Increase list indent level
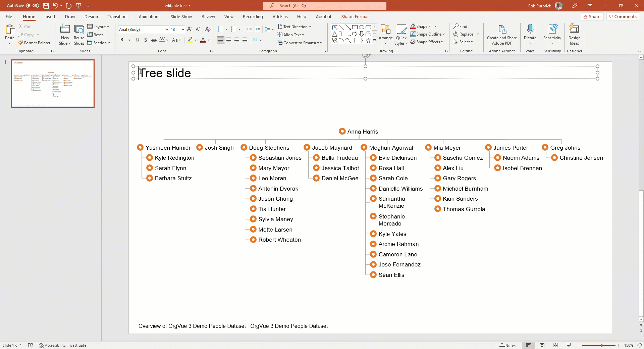The height and width of the screenshot is (349, 644). (257, 29)
